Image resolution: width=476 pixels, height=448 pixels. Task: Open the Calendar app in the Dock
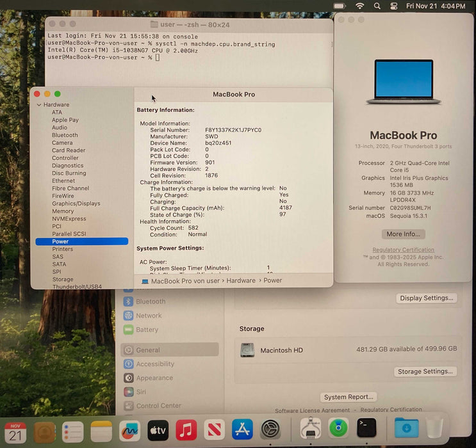pyautogui.click(x=15, y=431)
